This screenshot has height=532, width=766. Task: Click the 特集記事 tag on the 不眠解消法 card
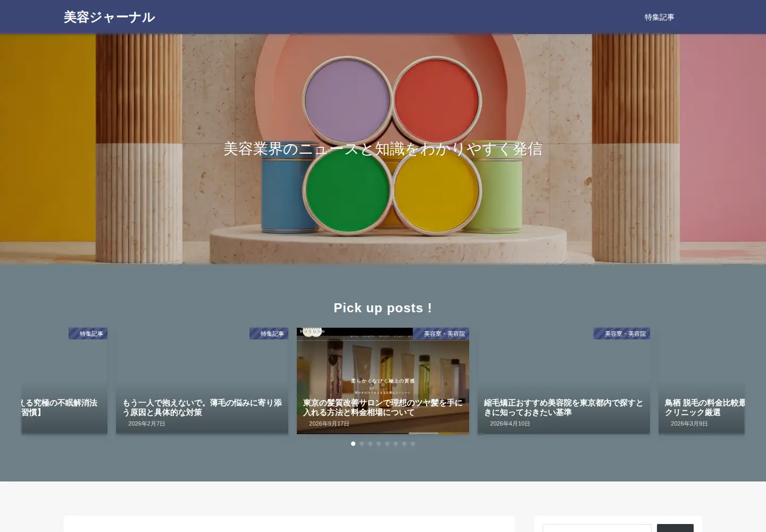tap(88, 334)
